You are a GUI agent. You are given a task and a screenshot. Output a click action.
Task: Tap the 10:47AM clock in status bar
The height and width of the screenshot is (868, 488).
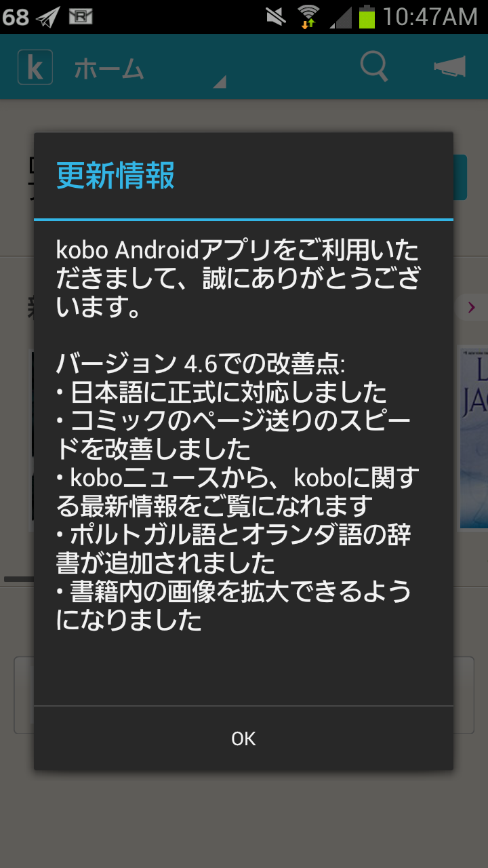click(430, 17)
